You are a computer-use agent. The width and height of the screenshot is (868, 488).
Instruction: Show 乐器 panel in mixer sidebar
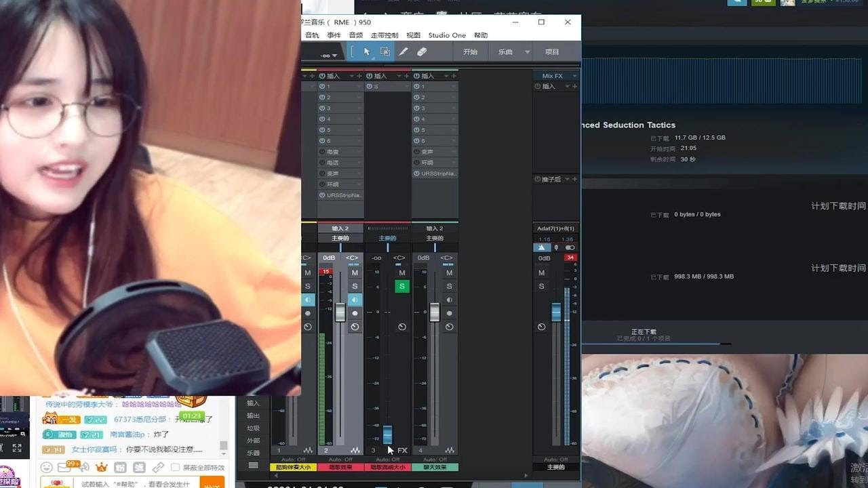pyautogui.click(x=253, y=453)
